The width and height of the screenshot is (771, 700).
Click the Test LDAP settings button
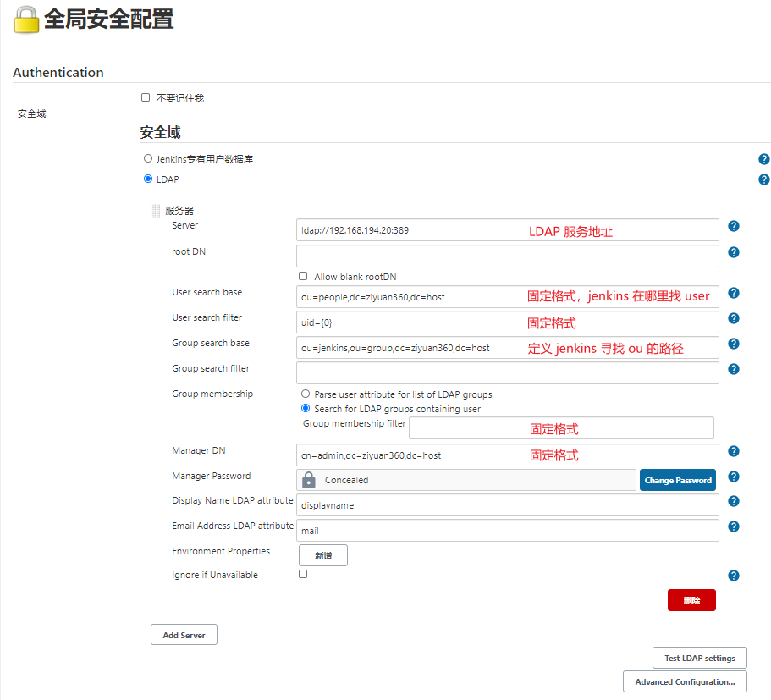699,657
